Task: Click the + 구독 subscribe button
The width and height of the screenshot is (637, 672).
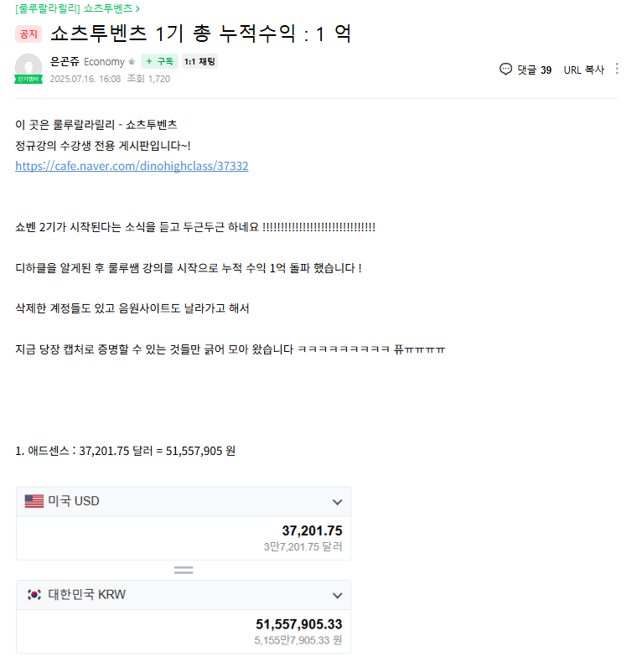Action: coord(159,62)
